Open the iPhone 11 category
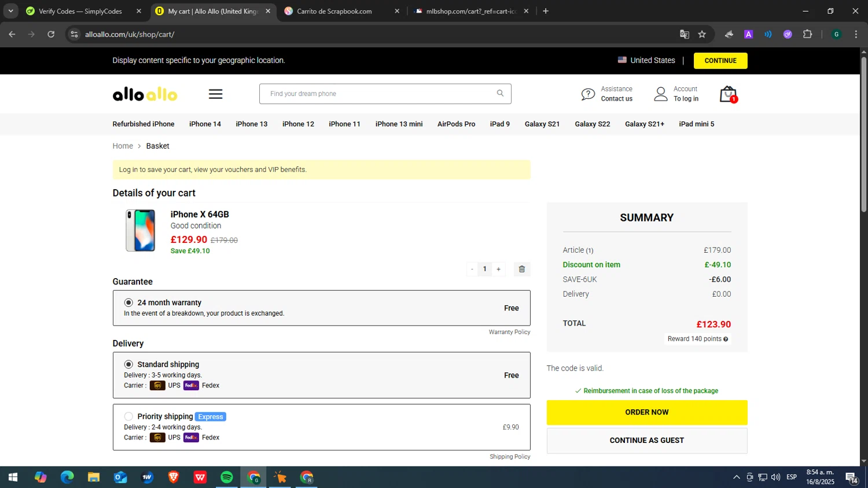The image size is (868, 488). pyautogui.click(x=344, y=124)
